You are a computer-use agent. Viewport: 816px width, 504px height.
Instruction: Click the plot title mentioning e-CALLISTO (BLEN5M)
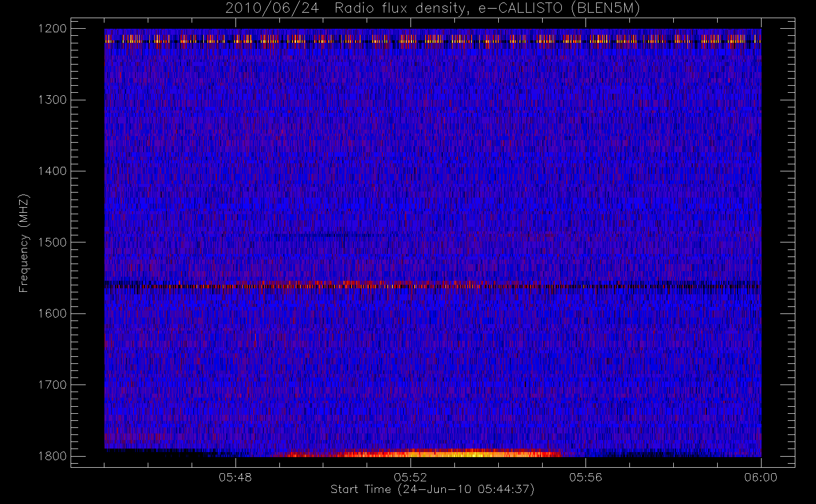432,9
